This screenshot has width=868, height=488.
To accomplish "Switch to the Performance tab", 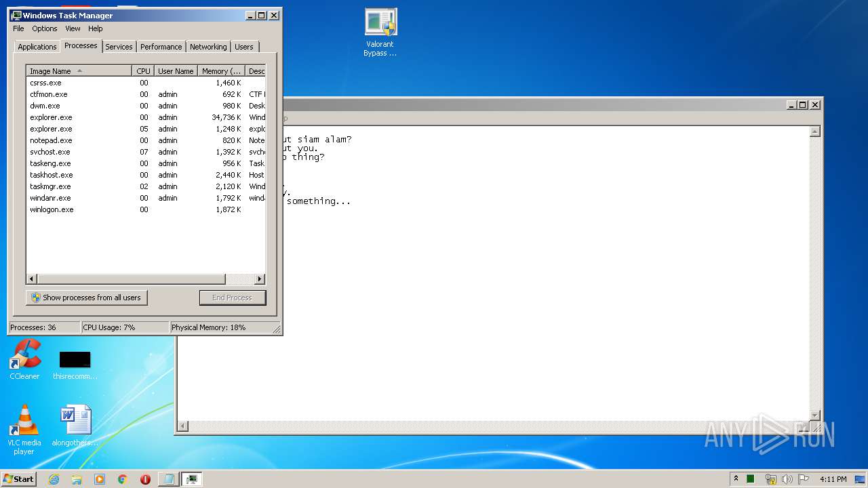I will click(161, 47).
